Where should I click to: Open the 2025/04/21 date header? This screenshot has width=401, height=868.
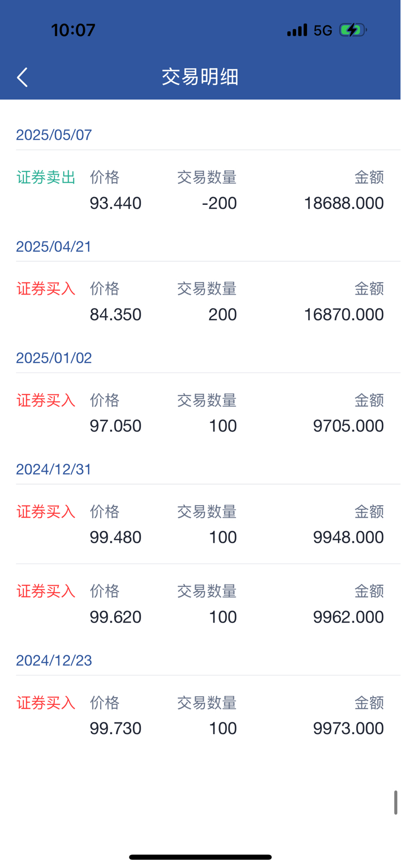54,247
